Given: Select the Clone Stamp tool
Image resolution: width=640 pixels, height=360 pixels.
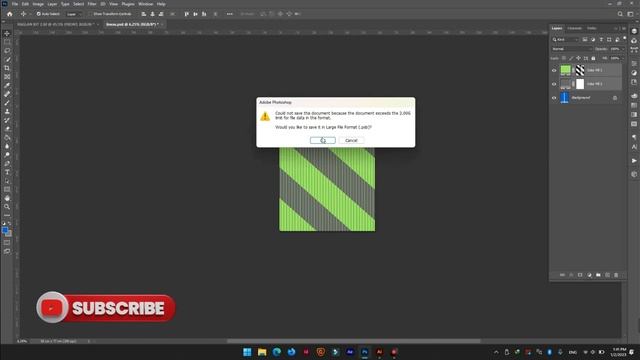Looking at the screenshot, I should 7,111.
